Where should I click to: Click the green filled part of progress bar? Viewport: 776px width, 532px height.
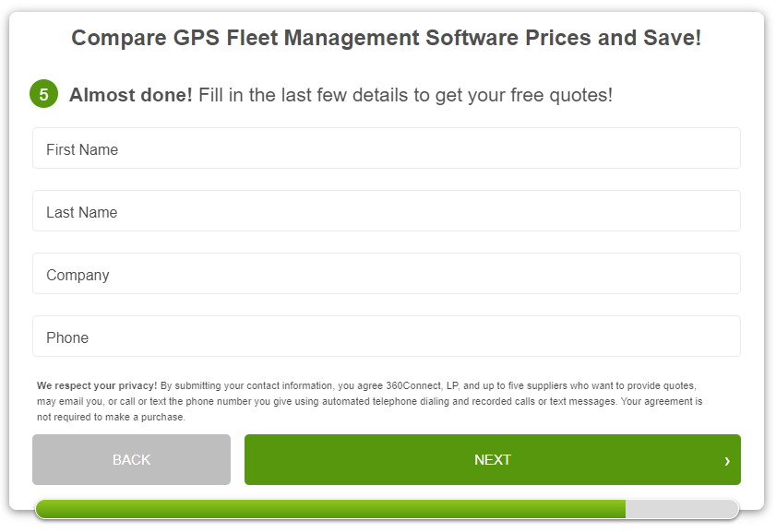(332, 509)
